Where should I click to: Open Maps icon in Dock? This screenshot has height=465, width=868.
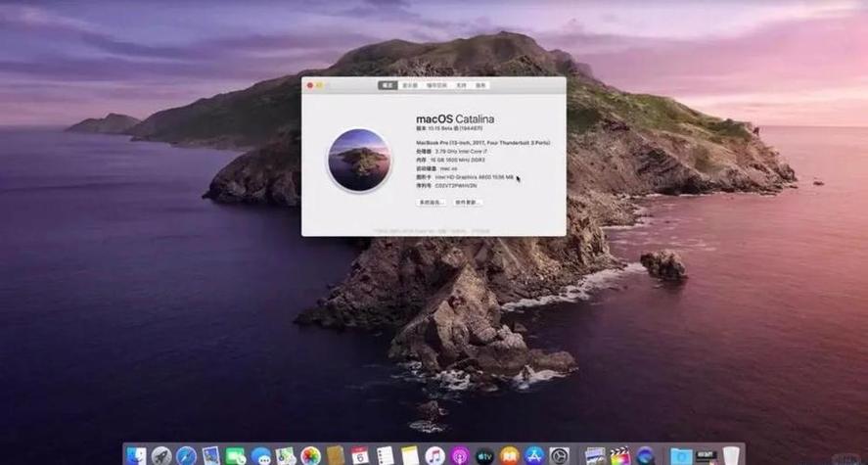pos(286,456)
